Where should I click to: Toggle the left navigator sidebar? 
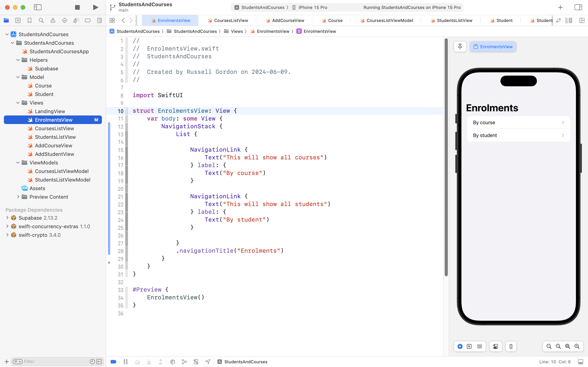point(38,7)
